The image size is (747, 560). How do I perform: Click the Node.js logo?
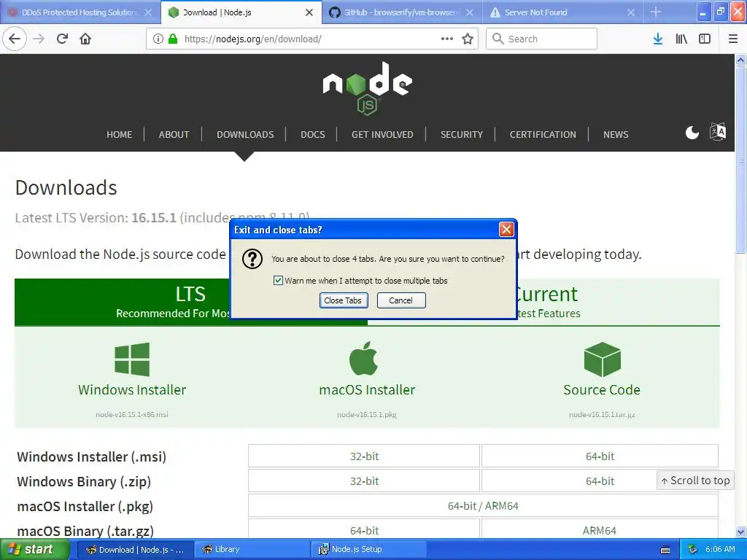pyautogui.click(x=368, y=88)
